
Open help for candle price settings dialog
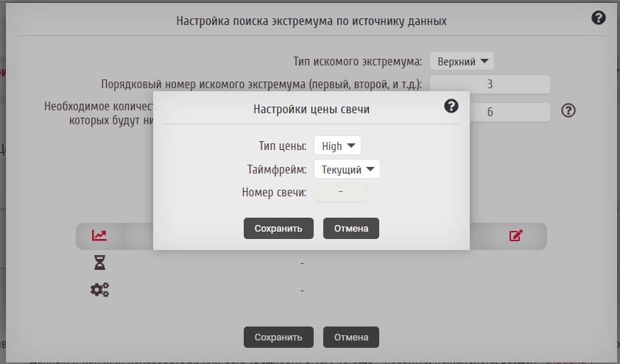(451, 107)
